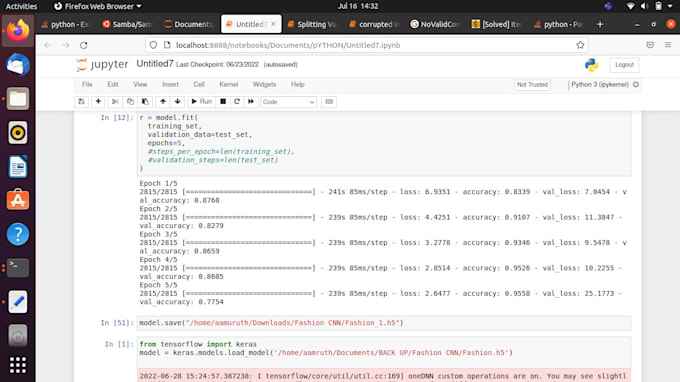Open the Cell menu
680x382 pixels.
(199, 85)
